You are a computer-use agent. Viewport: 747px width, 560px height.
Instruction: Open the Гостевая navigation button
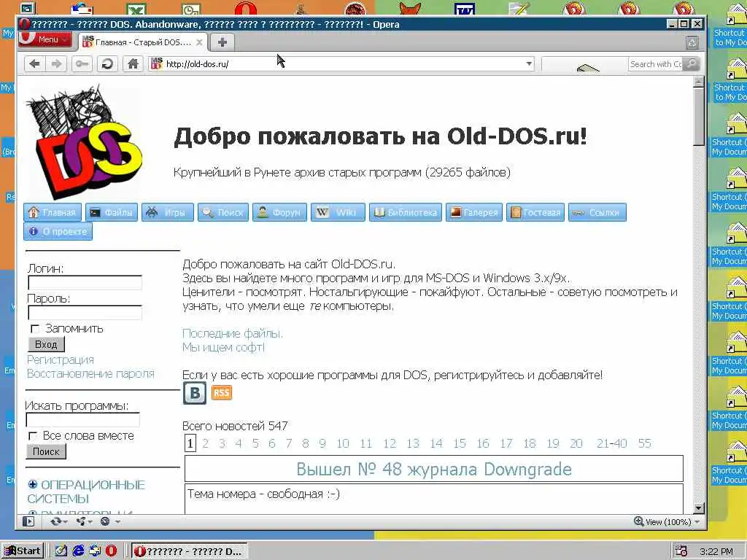535,212
